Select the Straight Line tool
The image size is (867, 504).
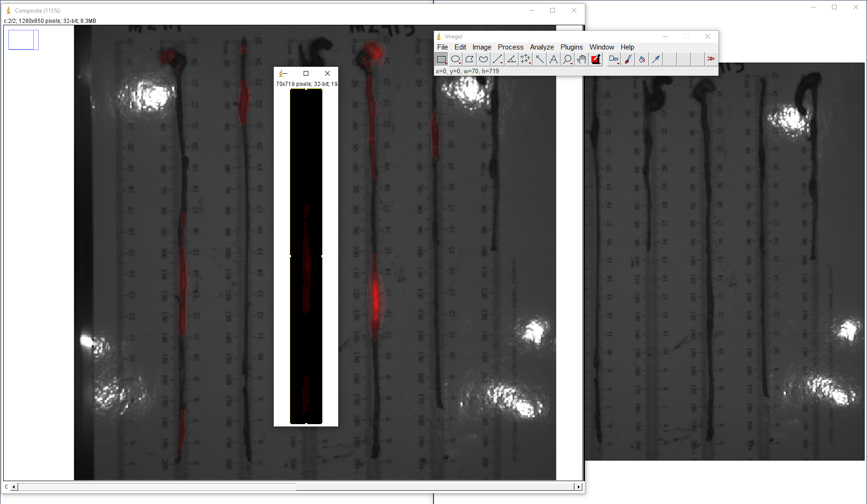[x=497, y=59]
